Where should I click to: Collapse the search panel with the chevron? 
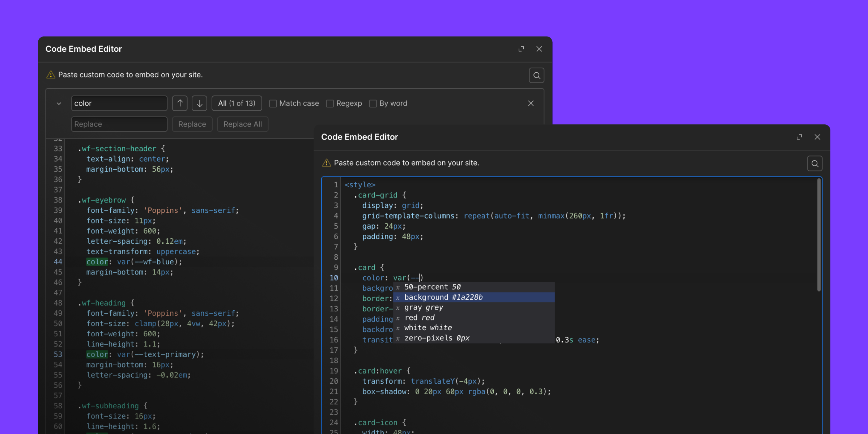point(59,103)
